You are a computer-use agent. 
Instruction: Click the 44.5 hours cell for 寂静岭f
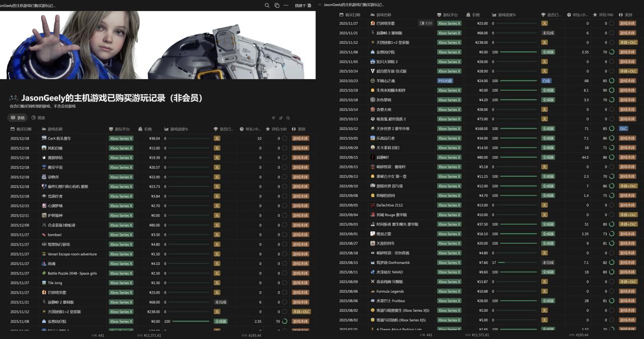(584, 157)
